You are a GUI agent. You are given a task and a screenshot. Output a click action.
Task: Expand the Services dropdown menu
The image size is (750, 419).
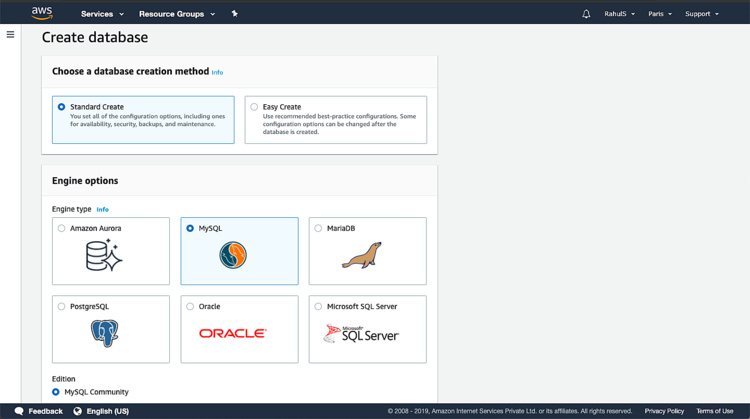pos(102,14)
